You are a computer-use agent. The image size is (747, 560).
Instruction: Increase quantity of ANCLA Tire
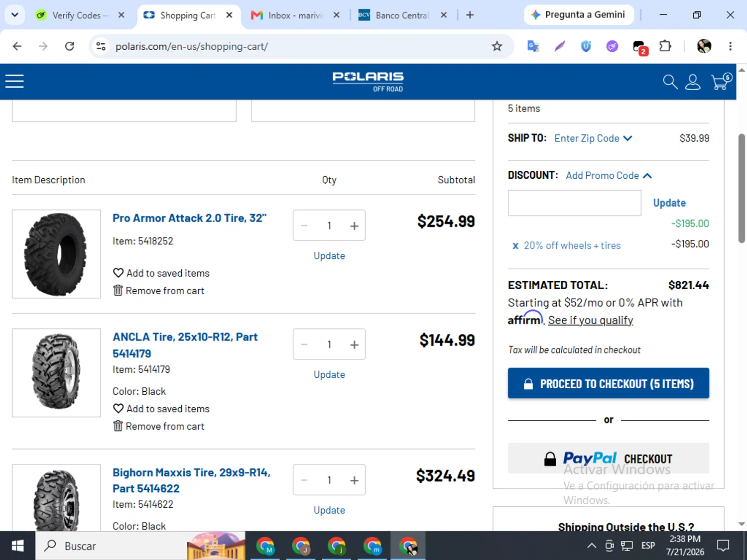pyautogui.click(x=354, y=344)
